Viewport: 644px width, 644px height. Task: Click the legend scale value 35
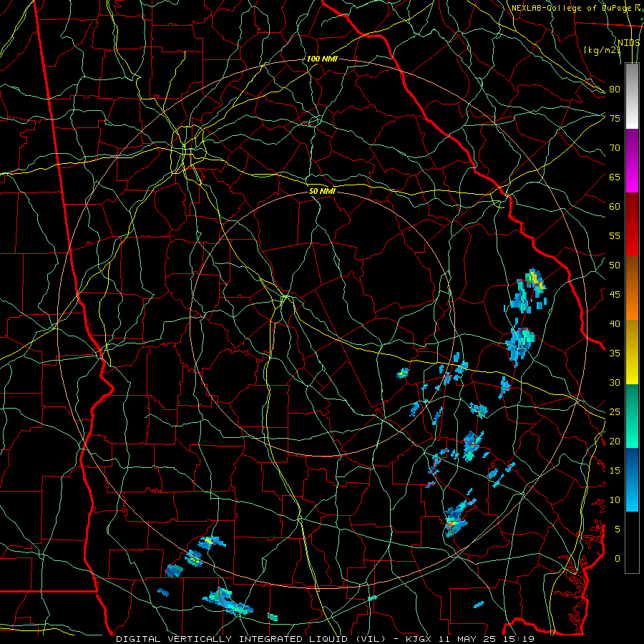[x=615, y=353]
